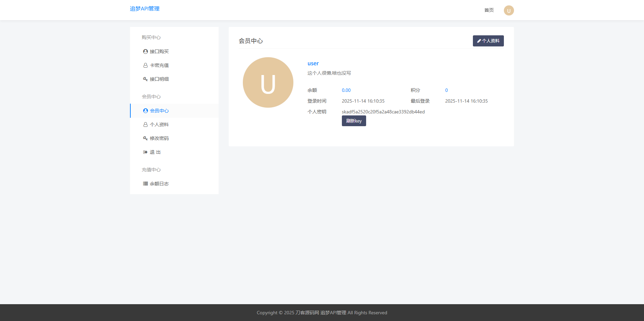Viewport: 644px width, 321px height.
Task: Go to 首页 in top navigation
Action: tap(489, 10)
